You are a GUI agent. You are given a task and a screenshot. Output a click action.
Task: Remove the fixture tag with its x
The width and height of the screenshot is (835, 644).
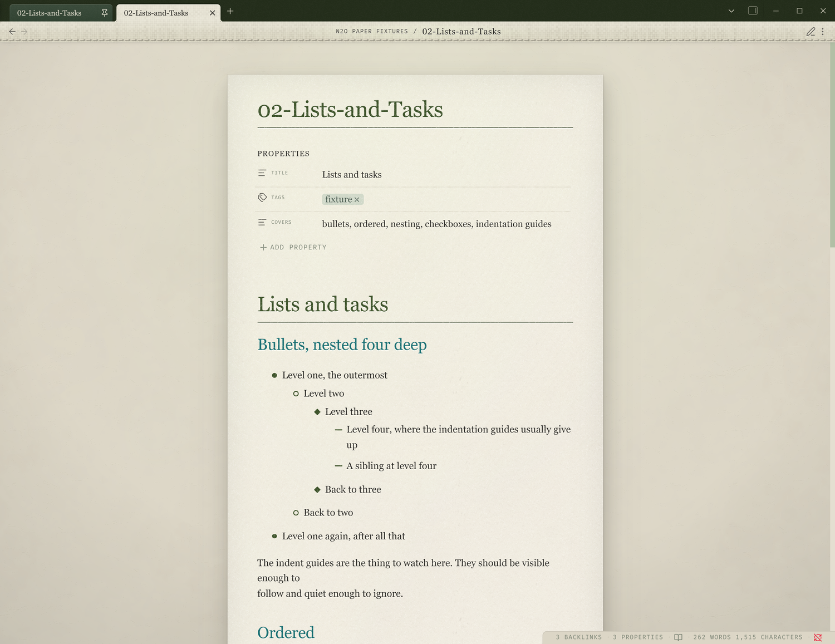(357, 200)
